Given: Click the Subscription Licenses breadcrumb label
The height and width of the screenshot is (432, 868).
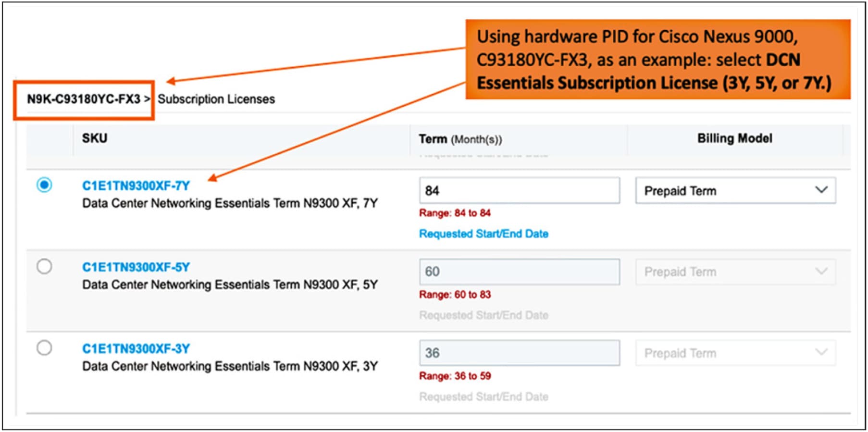Looking at the screenshot, I should [216, 99].
